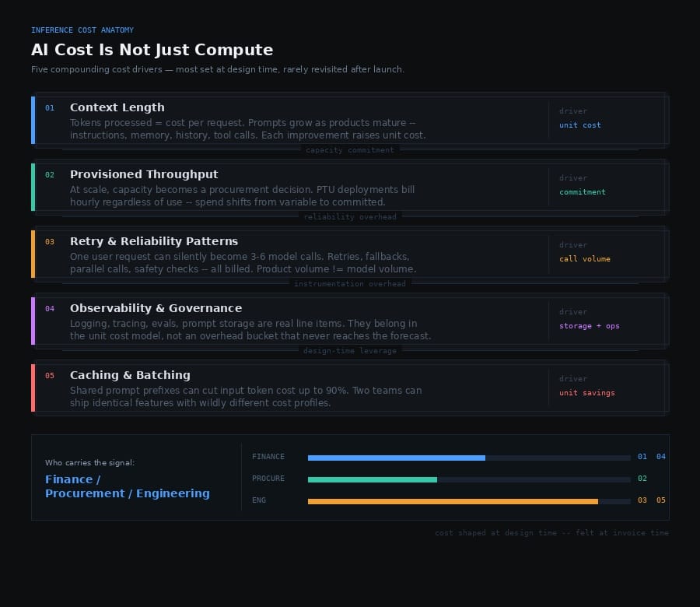700x607 pixels.
Task: Click the 'design-time leverage' divider label
Action: 350,351
